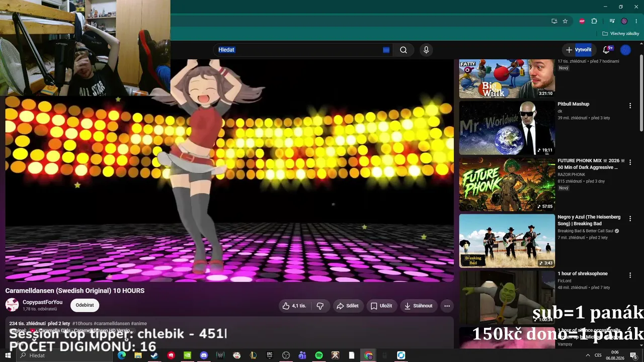Viewport: 644px width, 362px height.
Task: Click the #10hours hashtag
Action: pyautogui.click(x=82, y=324)
